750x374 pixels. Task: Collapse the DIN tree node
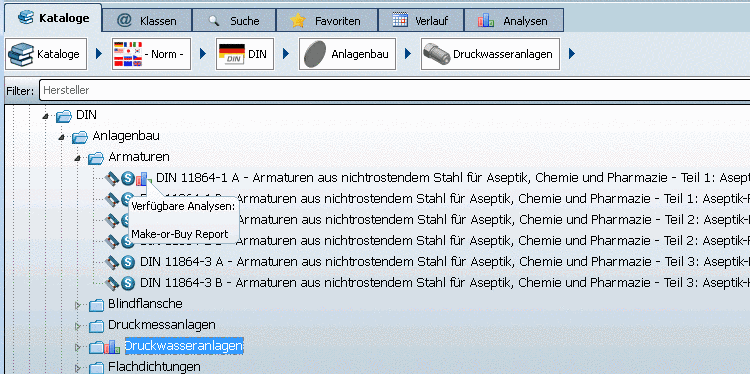pos(46,116)
